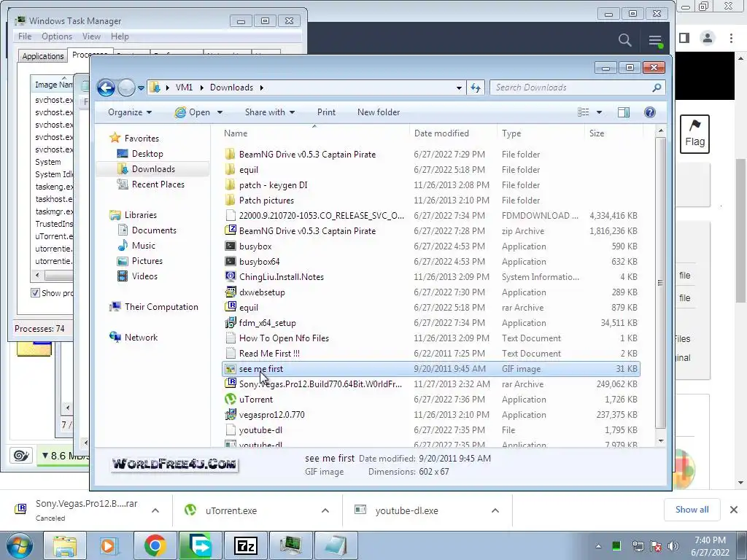Click the file list vertical scrollbar

(660, 283)
